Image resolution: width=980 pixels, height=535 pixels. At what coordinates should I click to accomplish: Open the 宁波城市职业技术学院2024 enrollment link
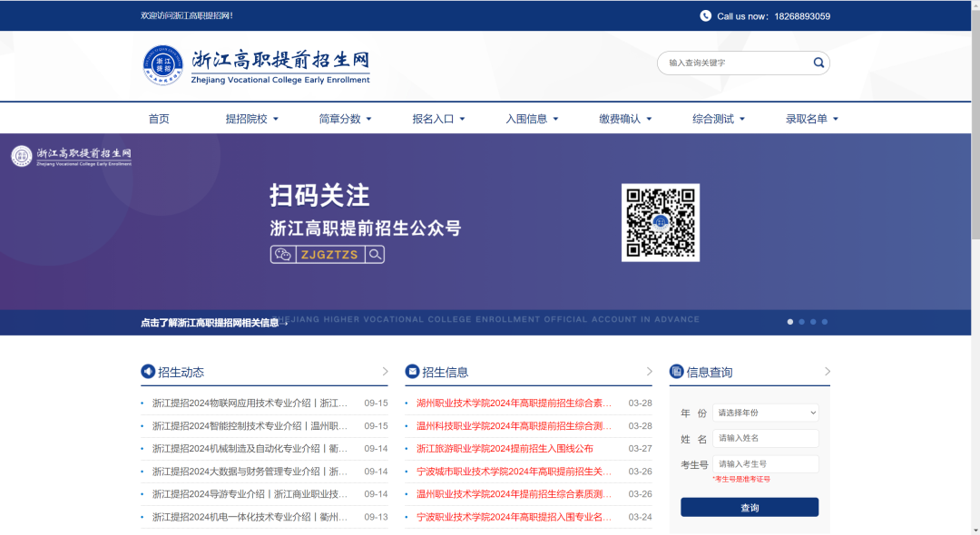[514, 472]
